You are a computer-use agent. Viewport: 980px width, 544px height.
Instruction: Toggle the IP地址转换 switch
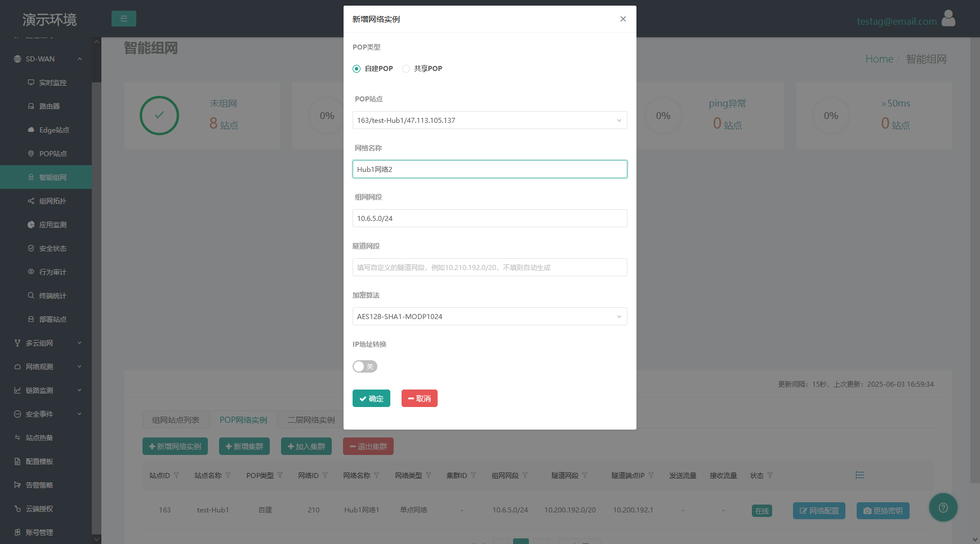click(365, 366)
